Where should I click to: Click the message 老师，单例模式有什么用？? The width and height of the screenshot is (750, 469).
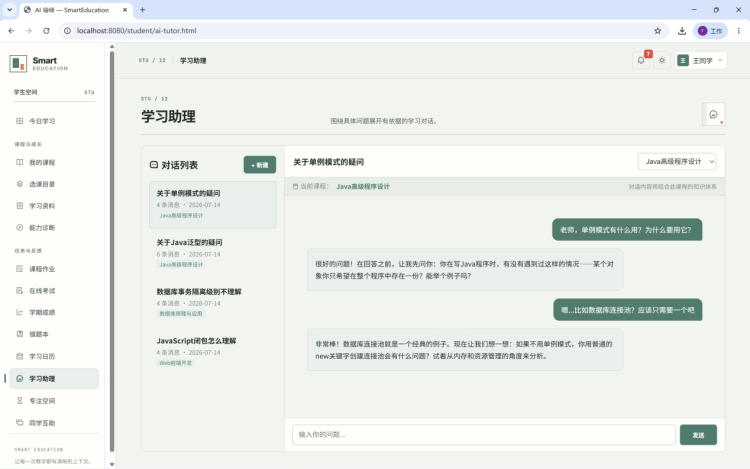pos(627,229)
